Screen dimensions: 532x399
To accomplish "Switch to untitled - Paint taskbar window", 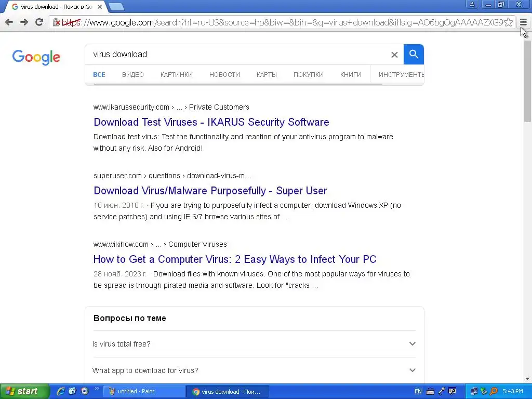I will (144, 392).
